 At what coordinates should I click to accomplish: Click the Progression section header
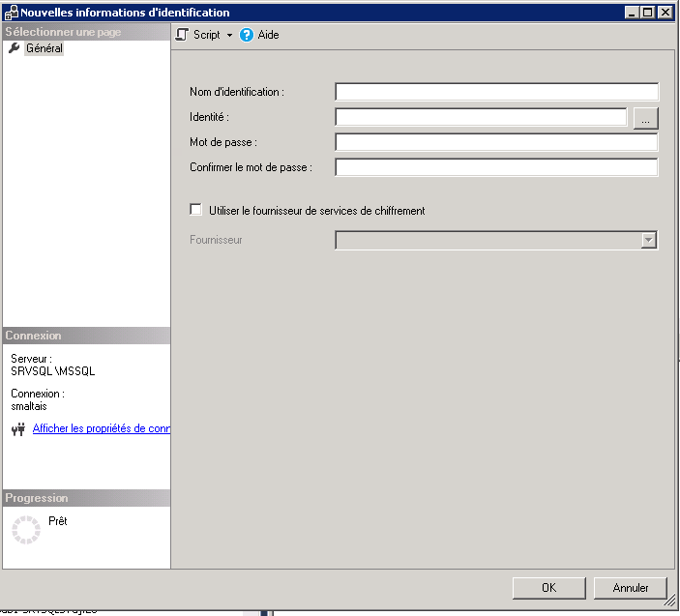point(86,498)
